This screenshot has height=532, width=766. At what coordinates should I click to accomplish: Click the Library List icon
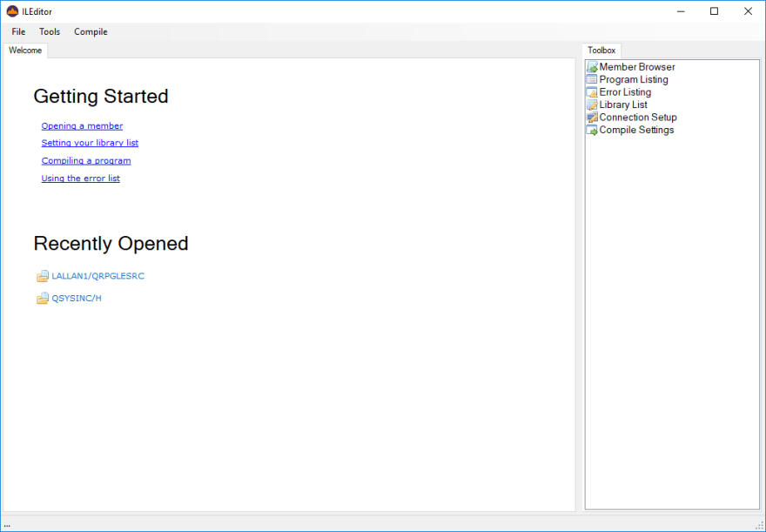point(592,105)
